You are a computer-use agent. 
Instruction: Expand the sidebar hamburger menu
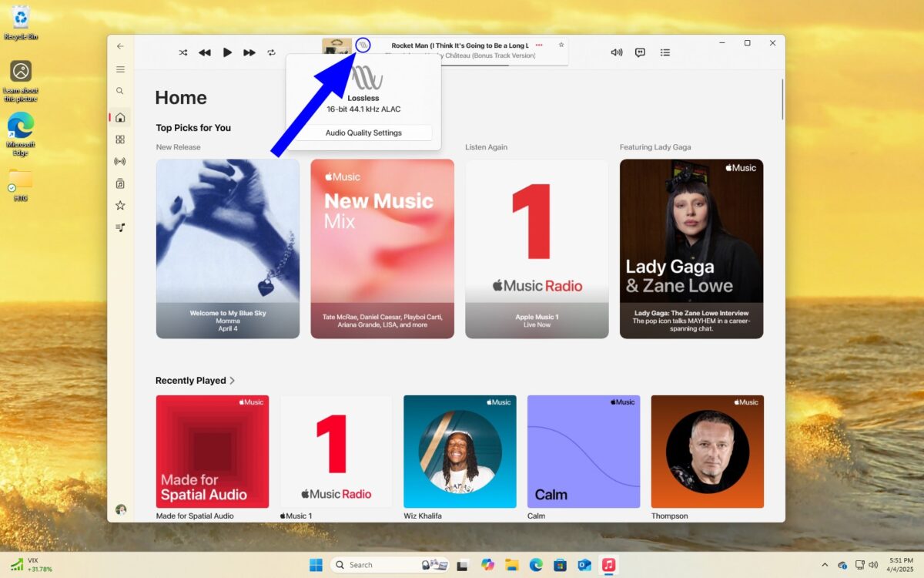tap(120, 69)
